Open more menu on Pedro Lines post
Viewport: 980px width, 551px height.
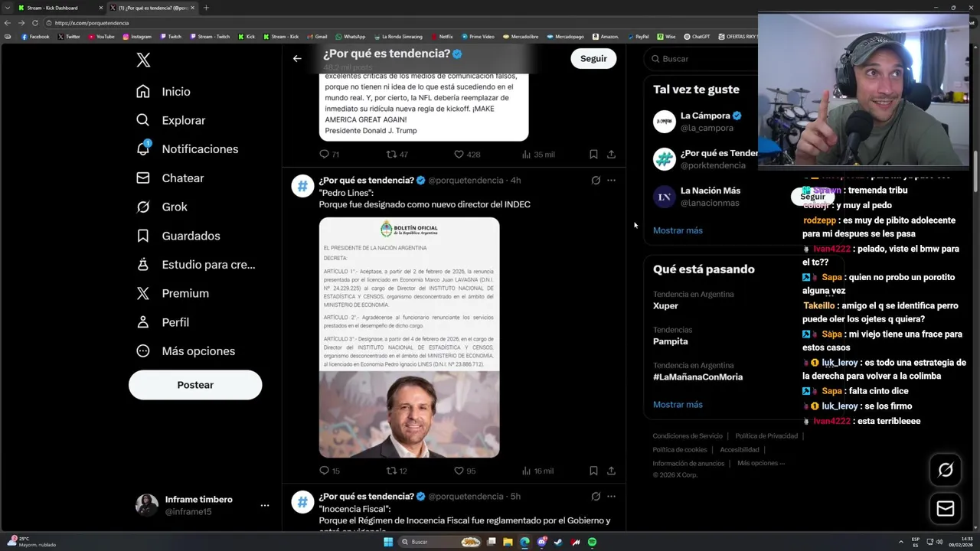pyautogui.click(x=611, y=181)
